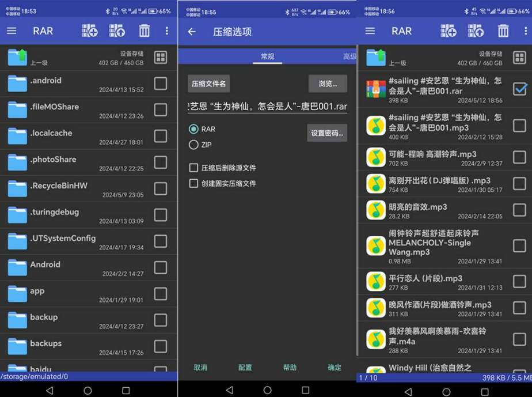Switch to the 常规 tab
The width and height of the screenshot is (532, 397).
click(267, 56)
